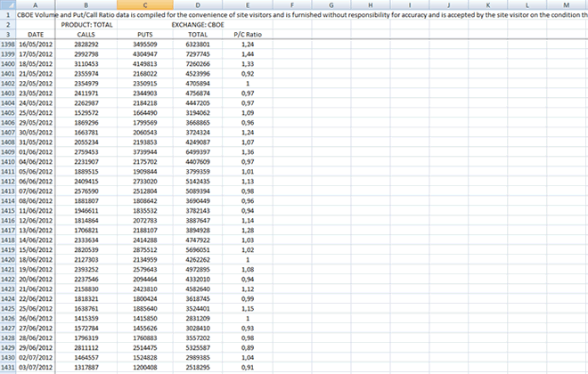
Task: Select highlighted column C header
Action: coord(144,4)
